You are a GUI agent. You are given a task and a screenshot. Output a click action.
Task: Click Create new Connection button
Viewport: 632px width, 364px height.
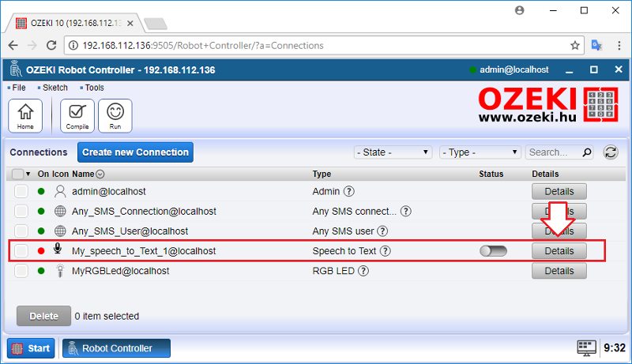pos(135,152)
